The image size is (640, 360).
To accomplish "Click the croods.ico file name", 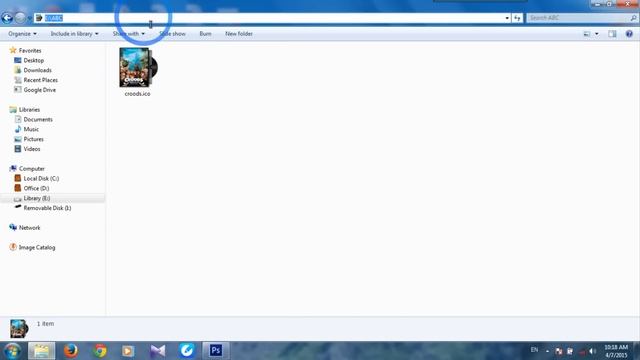I will click(138, 94).
